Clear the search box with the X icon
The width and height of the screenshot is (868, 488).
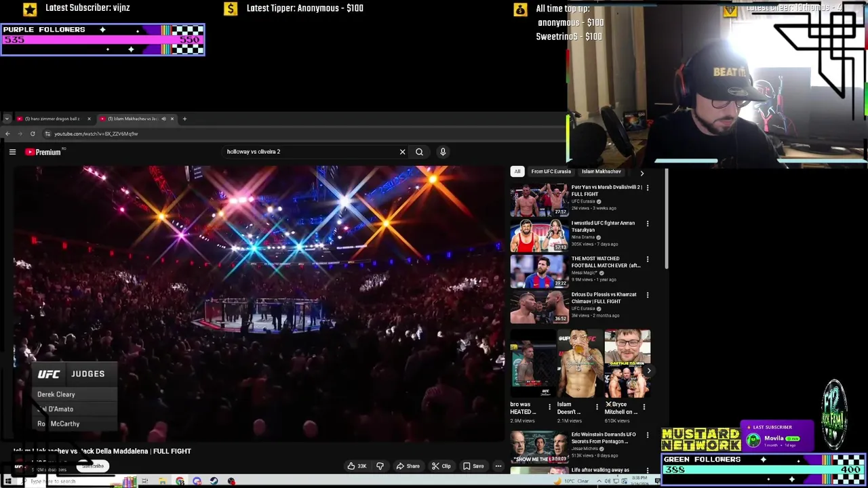coord(402,152)
